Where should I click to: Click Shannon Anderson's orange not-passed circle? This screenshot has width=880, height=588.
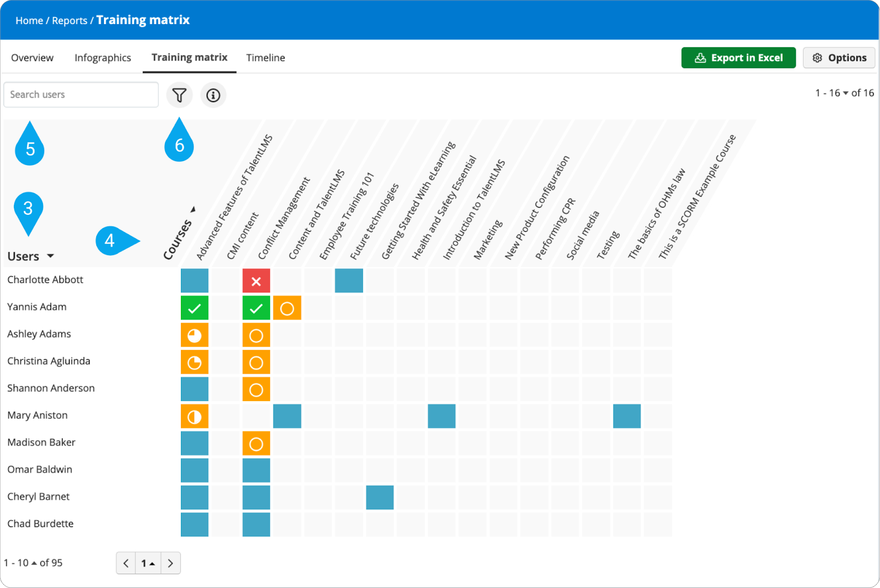pos(256,389)
